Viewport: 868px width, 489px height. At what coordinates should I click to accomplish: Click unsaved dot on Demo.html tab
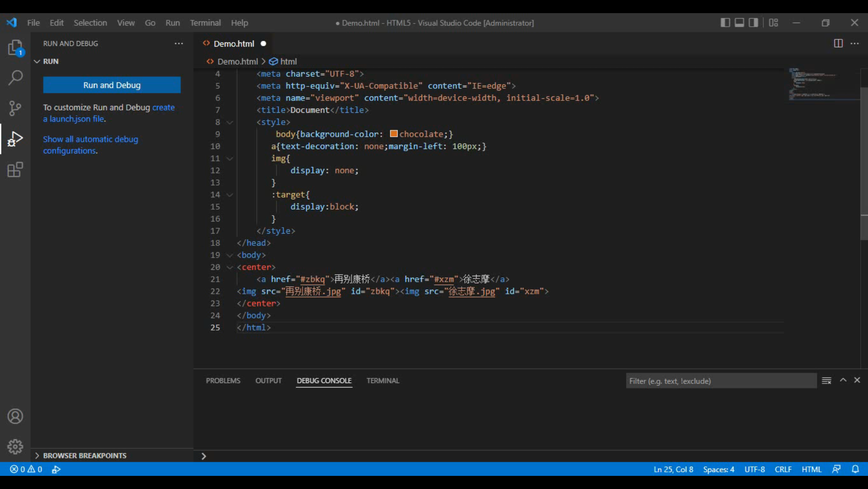(263, 43)
